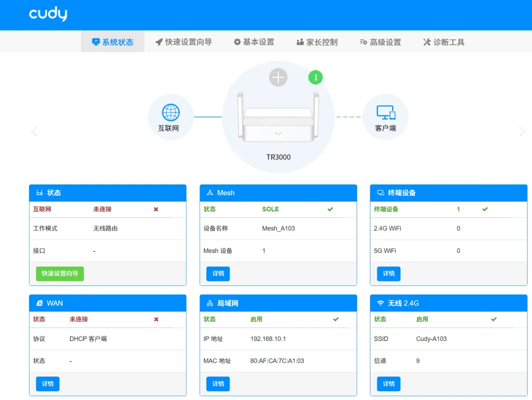Click the 5G WiFi row label
Viewport: 532px width, 400px height.
(385, 251)
